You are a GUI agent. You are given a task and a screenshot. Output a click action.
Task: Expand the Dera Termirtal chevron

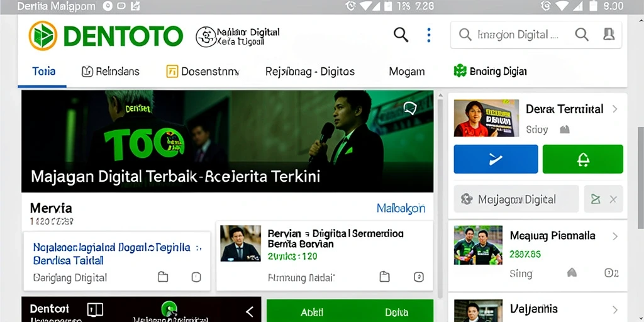click(x=615, y=109)
